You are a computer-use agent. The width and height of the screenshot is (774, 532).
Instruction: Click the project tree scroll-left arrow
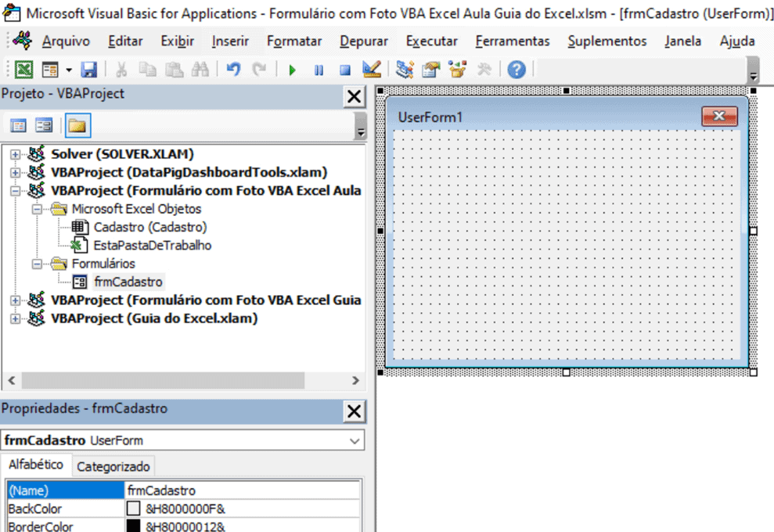(x=12, y=380)
